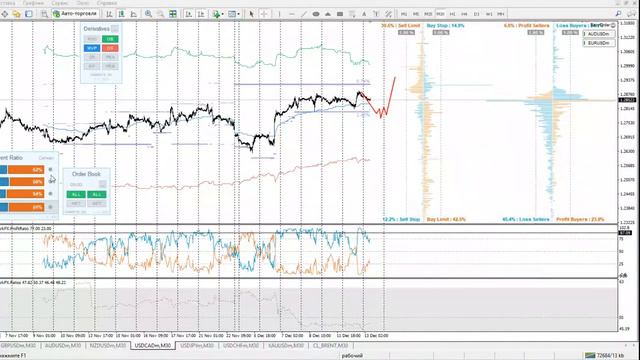Switch to AUDUSDm,M30 chart tab

[62, 346]
